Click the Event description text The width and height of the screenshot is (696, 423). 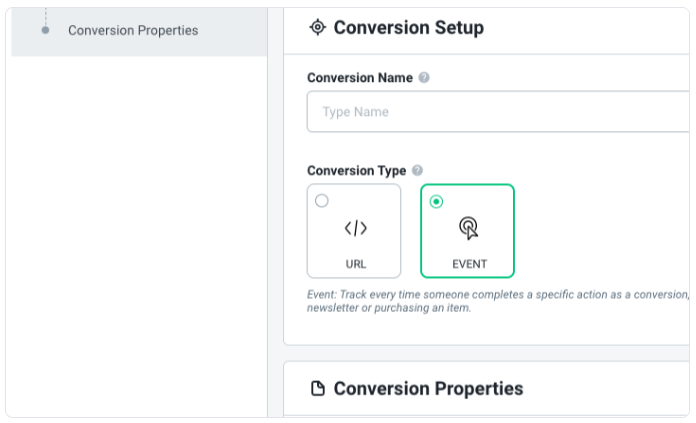click(498, 301)
